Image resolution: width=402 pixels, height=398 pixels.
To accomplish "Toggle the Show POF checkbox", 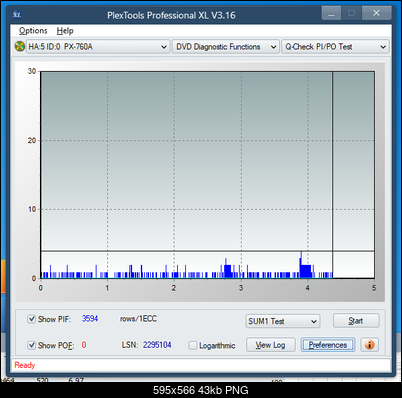I will [x=31, y=345].
